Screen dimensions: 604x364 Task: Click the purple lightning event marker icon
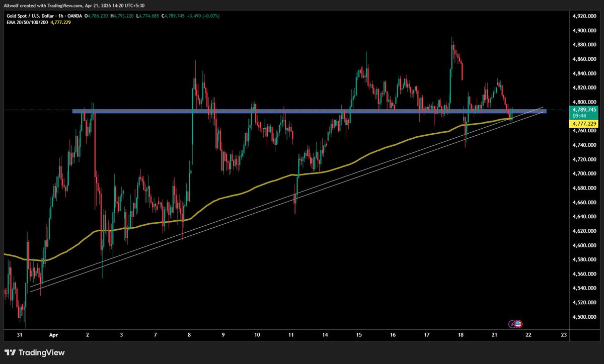(511, 324)
